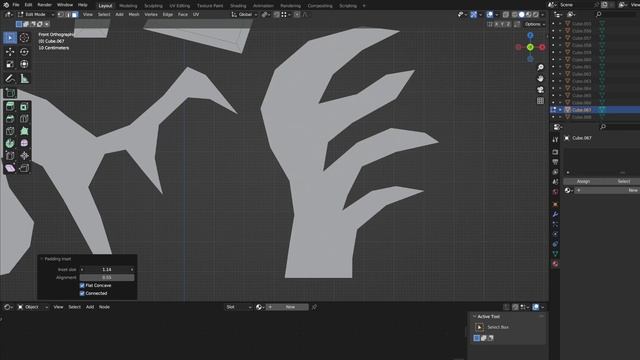Switch perspective/orthographic grid icon

coord(540,101)
